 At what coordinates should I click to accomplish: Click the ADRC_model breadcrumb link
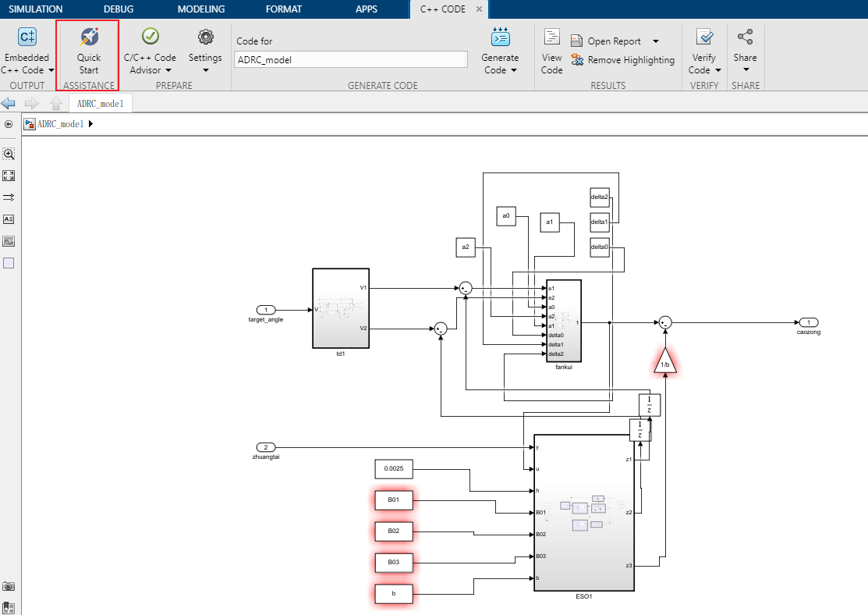pyautogui.click(x=60, y=123)
